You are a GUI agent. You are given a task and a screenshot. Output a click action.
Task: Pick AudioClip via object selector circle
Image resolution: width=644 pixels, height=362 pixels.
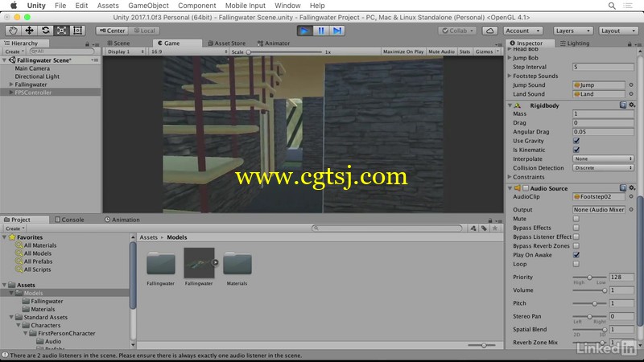click(631, 196)
